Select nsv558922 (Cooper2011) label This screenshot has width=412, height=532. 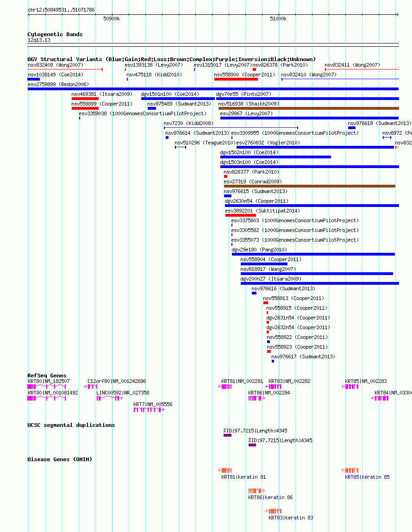pos(297,338)
